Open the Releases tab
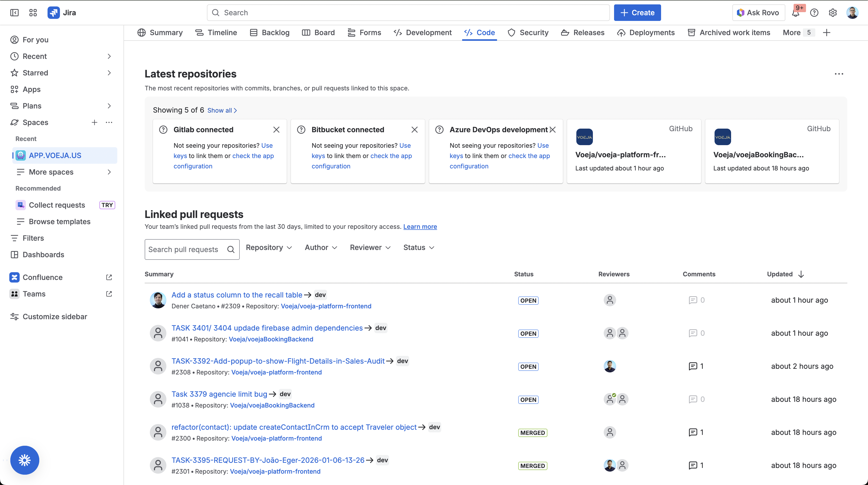Viewport: 868px width, 485px height. coord(583,33)
